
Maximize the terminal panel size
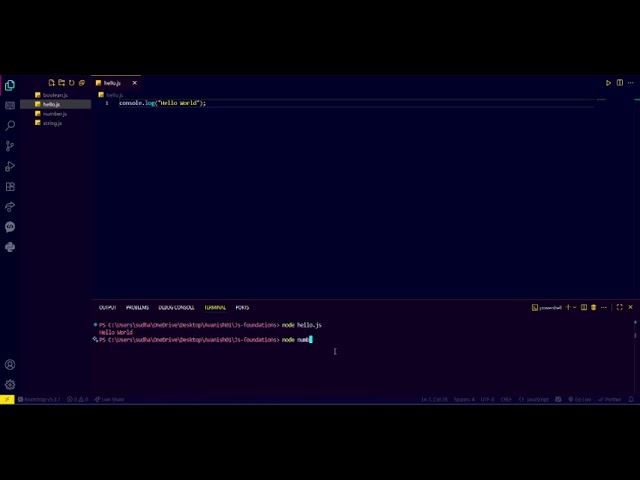pos(620,307)
